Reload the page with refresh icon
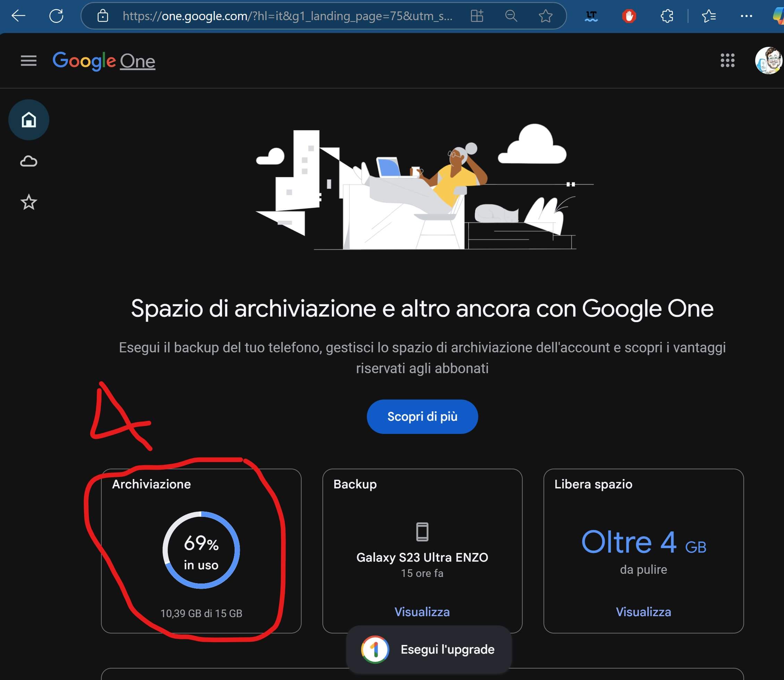The height and width of the screenshot is (680, 784). click(x=56, y=16)
